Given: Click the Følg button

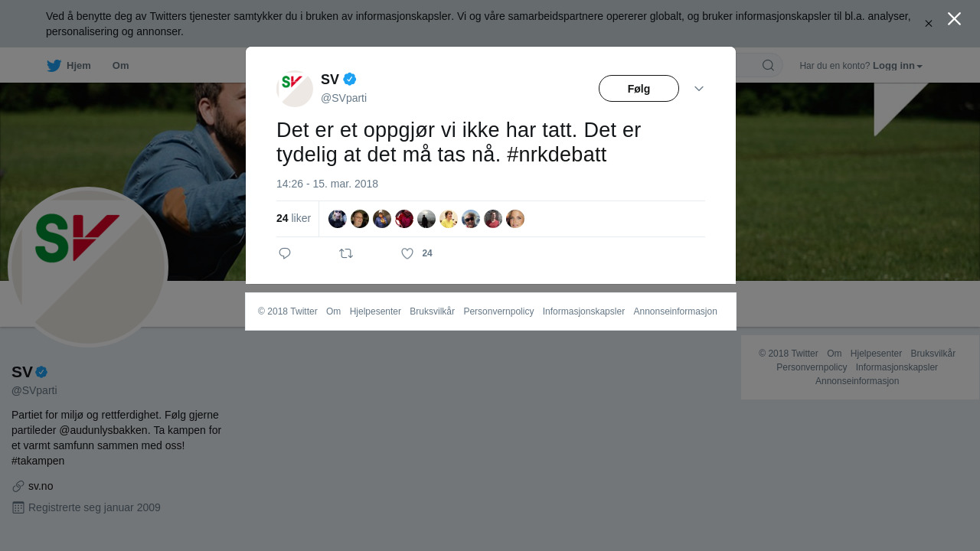Looking at the screenshot, I should 639,89.
